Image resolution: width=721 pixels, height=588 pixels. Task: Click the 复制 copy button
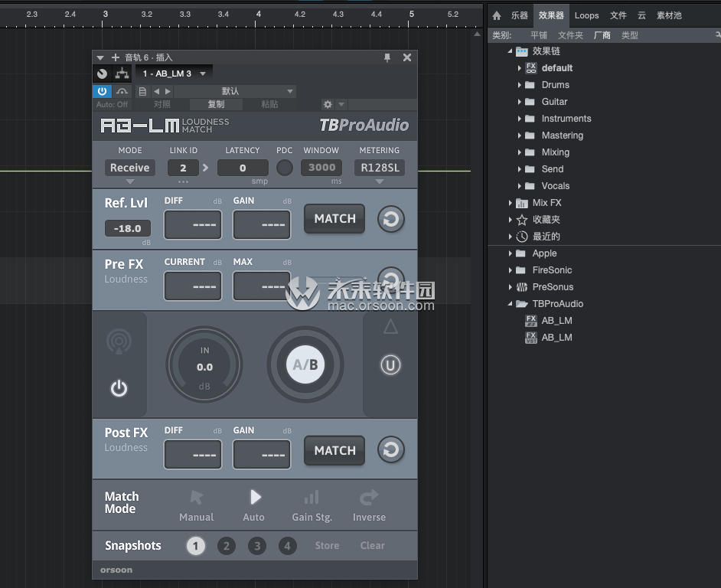(216, 104)
